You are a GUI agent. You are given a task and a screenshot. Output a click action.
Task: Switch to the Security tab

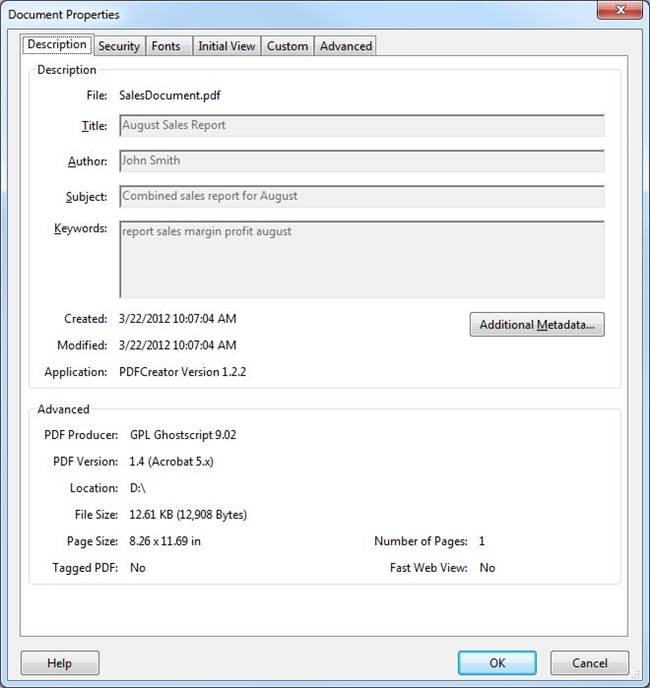[x=119, y=46]
